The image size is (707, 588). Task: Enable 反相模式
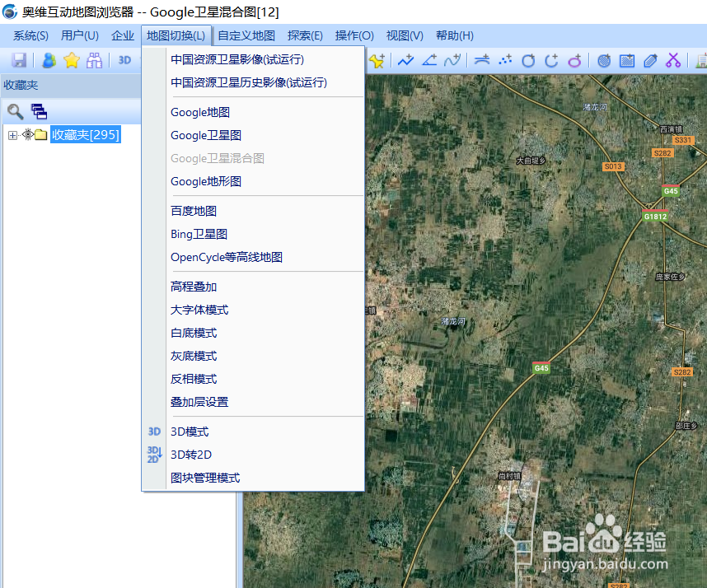(x=265, y=379)
